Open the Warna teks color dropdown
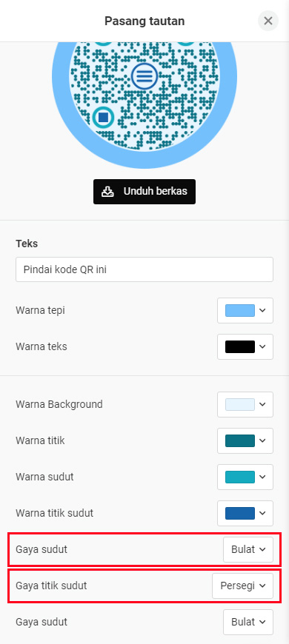This screenshot has height=644, width=289. coord(245,346)
